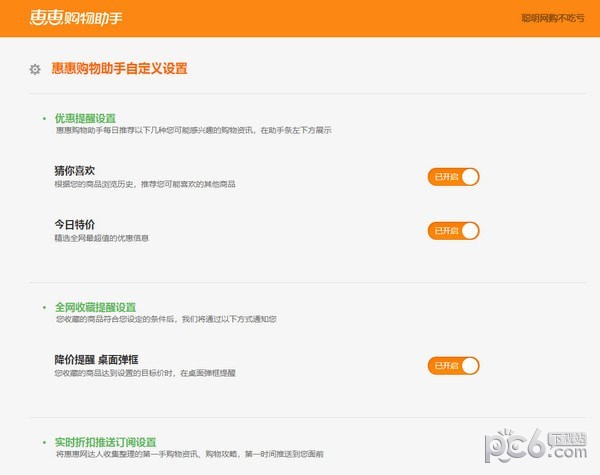Image resolution: width=600 pixels, height=475 pixels.
Task: Click the 猜你喜欢 option label
Action: (x=75, y=170)
